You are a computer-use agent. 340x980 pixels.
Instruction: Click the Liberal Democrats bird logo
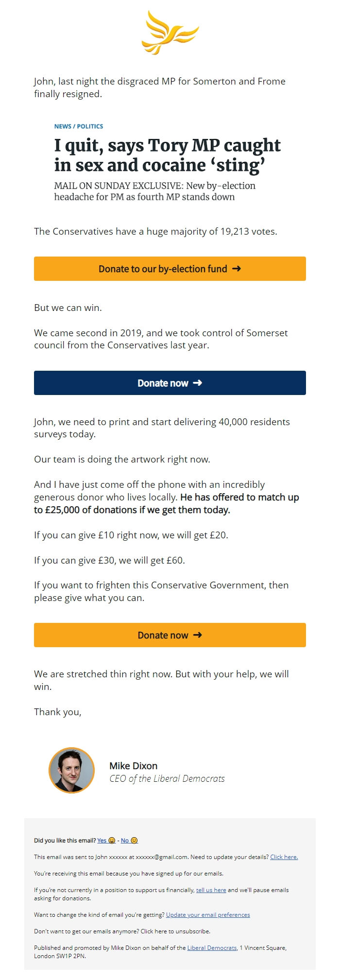pyautogui.click(x=169, y=34)
